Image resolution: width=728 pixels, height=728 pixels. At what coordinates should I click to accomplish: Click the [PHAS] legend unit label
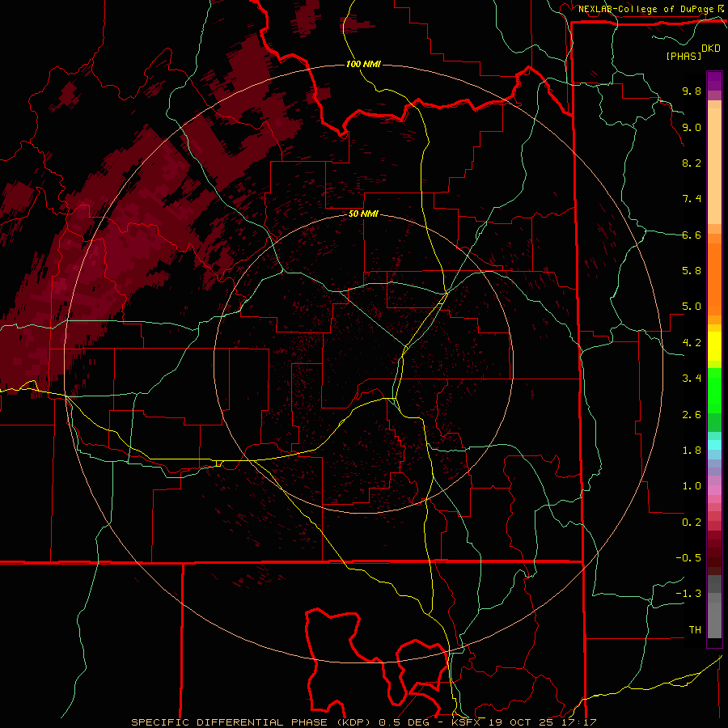pyautogui.click(x=684, y=56)
